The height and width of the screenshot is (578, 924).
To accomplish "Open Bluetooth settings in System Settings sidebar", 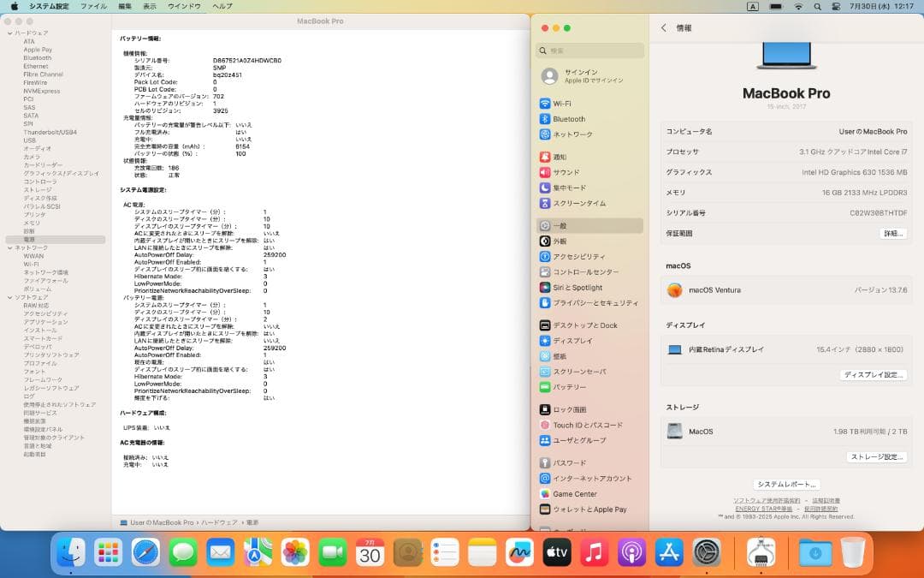I will coord(569,118).
